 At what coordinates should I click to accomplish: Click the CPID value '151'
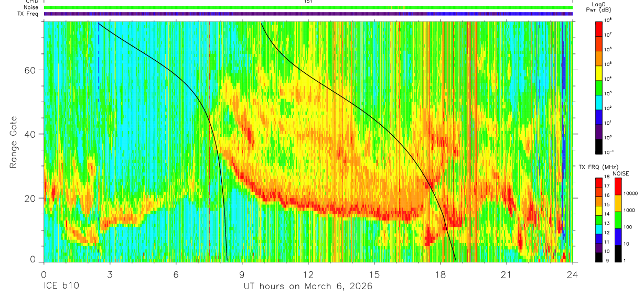[308, 2]
